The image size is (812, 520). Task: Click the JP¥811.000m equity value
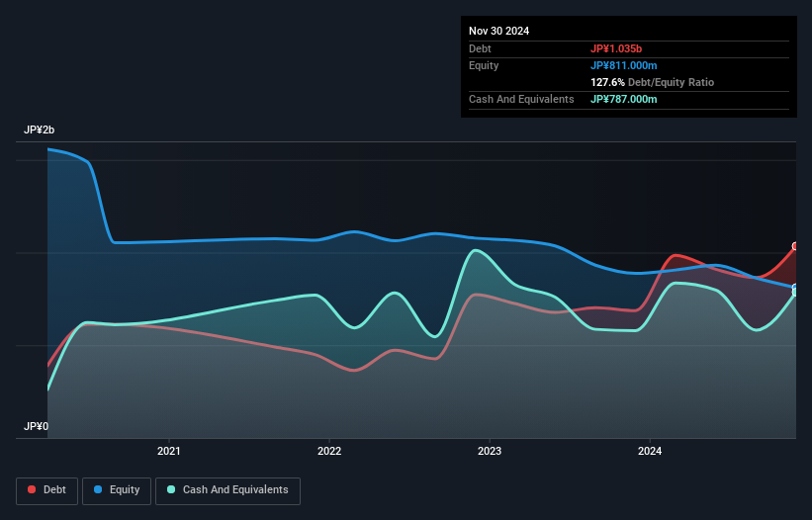(623, 65)
